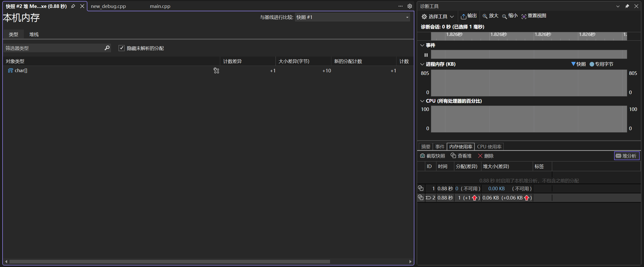
Task: Click the pause icon in events track
Action: point(426,55)
